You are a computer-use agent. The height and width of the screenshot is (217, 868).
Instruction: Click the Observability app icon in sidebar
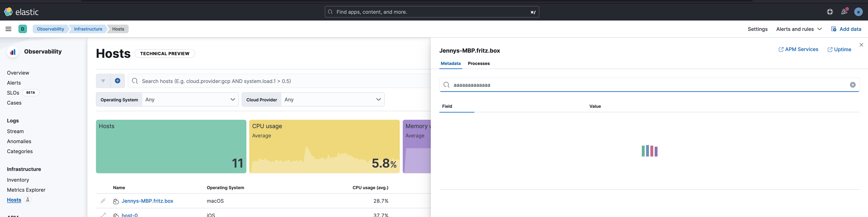coord(13,52)
